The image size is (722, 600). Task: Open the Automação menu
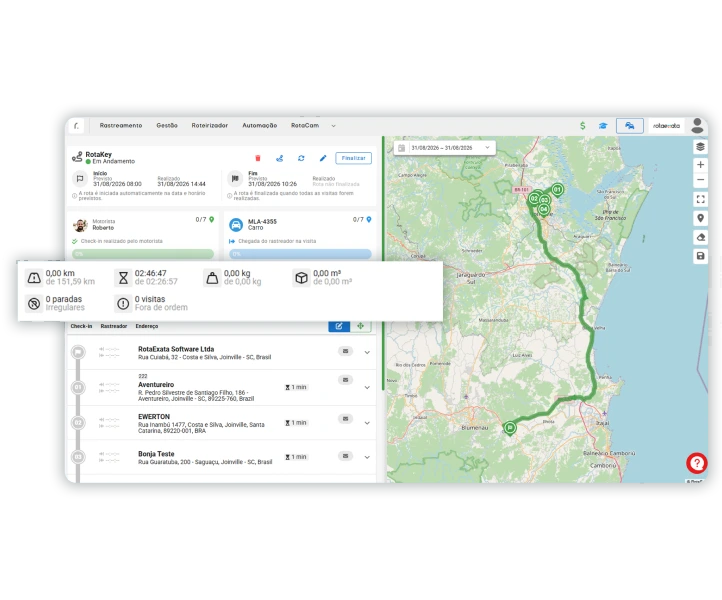coord(260,125)
